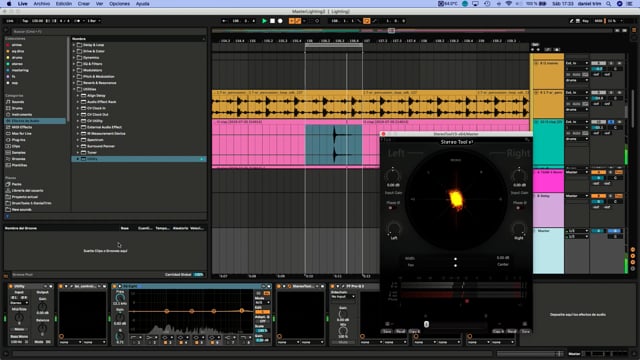
Task: Toggle Phase invert on Stereo Tool left channel
Action: coord(391,208)
